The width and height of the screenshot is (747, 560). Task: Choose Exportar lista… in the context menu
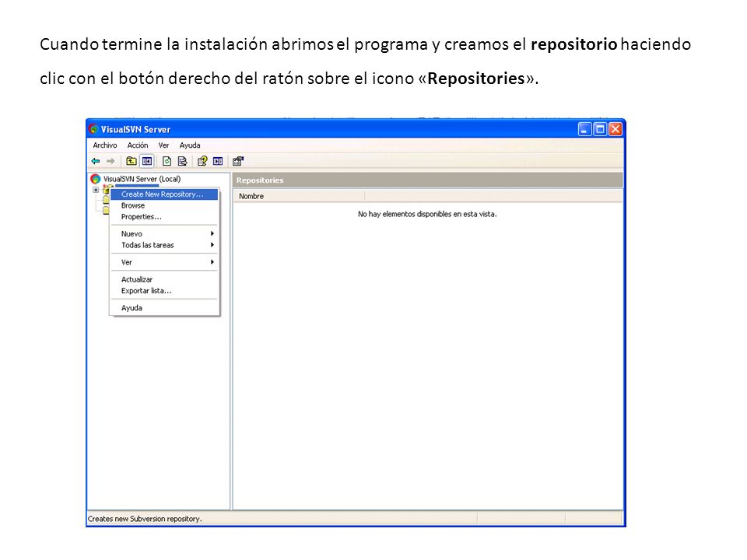tap(164, 291)
